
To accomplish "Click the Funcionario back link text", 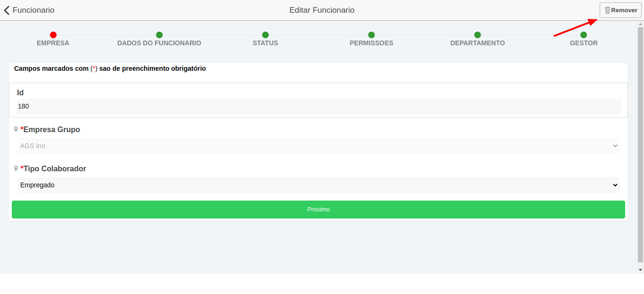I will (33, 10).
